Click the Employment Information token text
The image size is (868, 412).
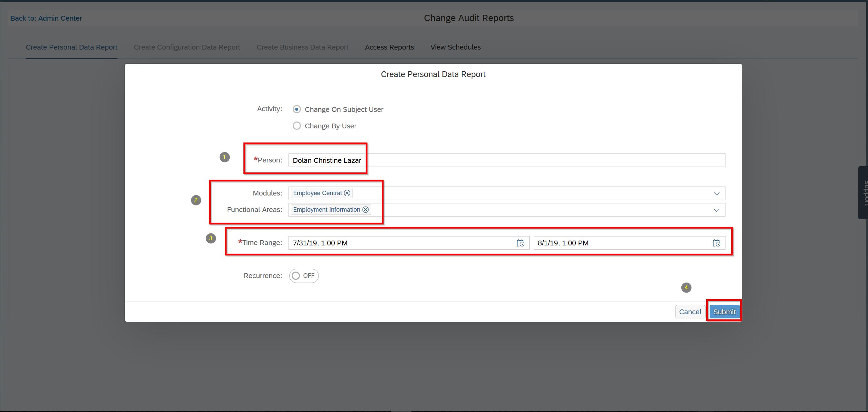[x=326, y=210]
